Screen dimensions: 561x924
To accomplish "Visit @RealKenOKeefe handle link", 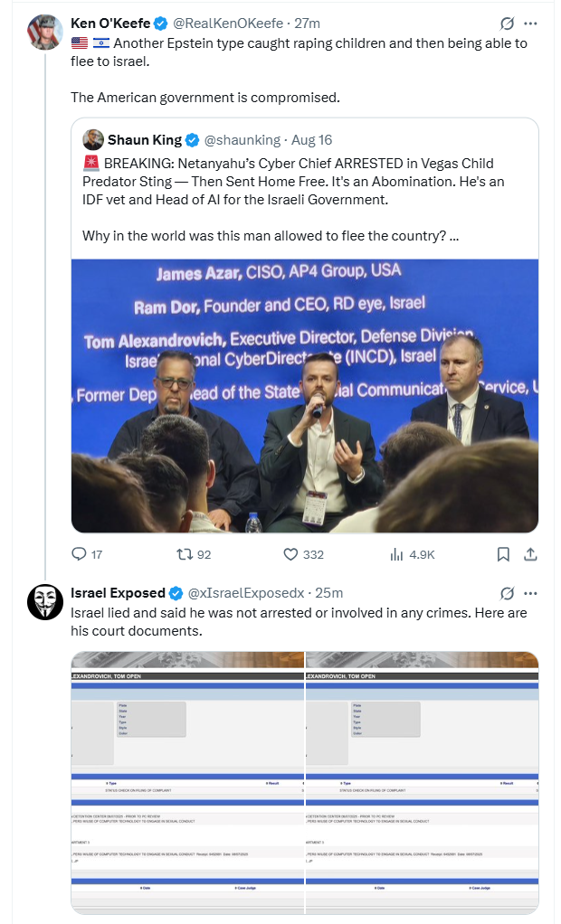I will (x=228, y=23).
